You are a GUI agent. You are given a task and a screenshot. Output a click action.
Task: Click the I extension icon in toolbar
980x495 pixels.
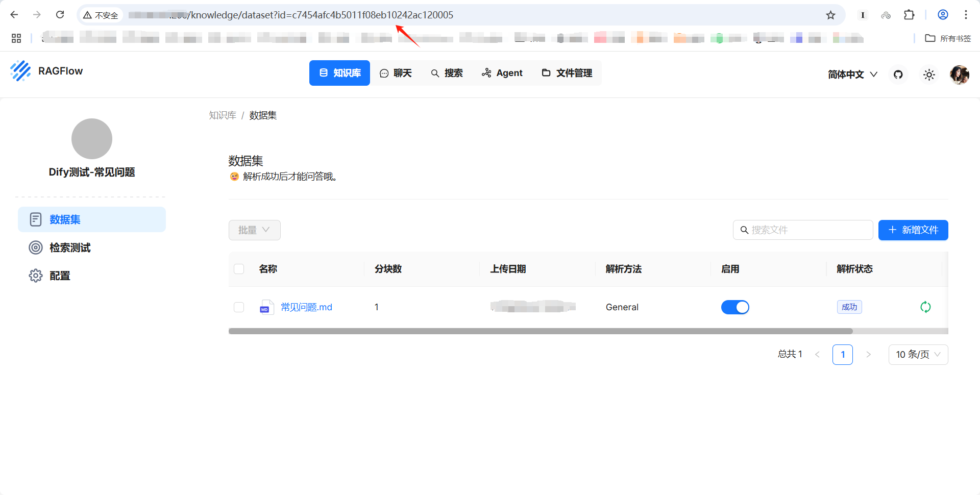(x=863, y=15)
